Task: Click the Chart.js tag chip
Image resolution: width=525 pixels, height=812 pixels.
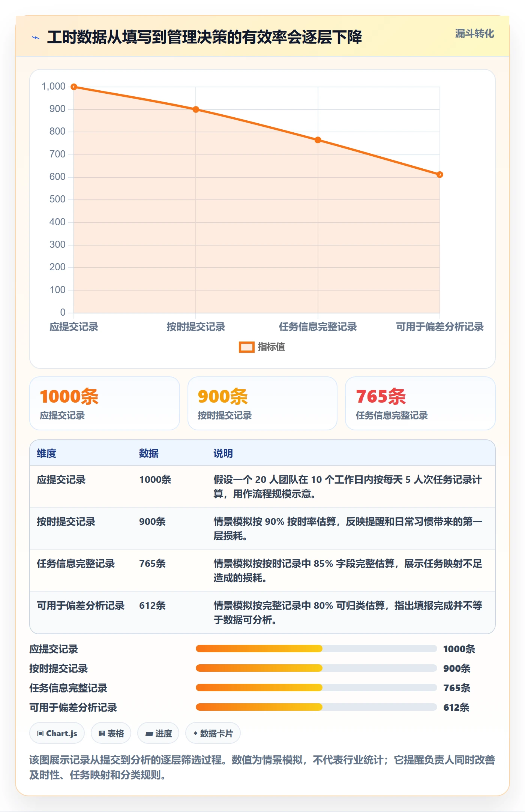Action: click(x=57, y=733)
